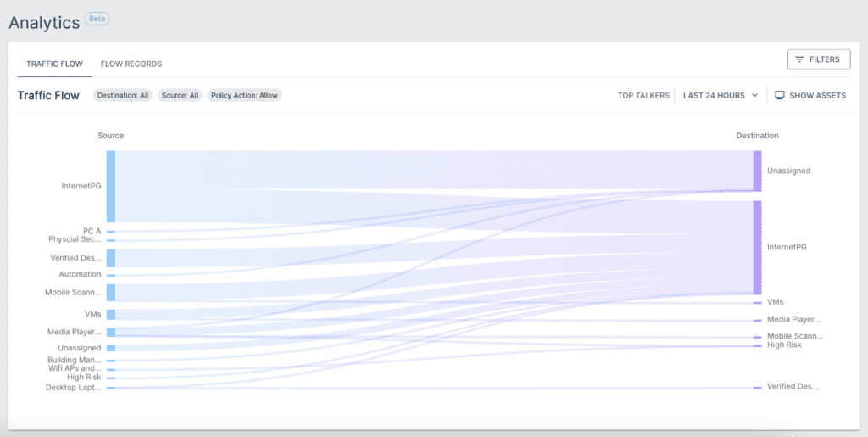The height and width of the screenshot is (437, 868).
Task: Click the Beta badge next to Analytics
Action: coord(97,18)
